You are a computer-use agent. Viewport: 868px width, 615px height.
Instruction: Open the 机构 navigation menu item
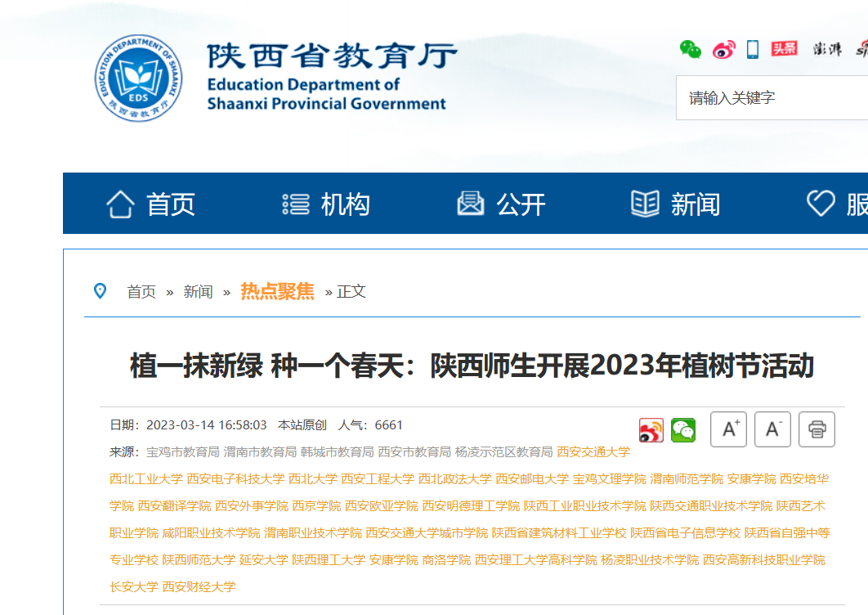(326, 204)
